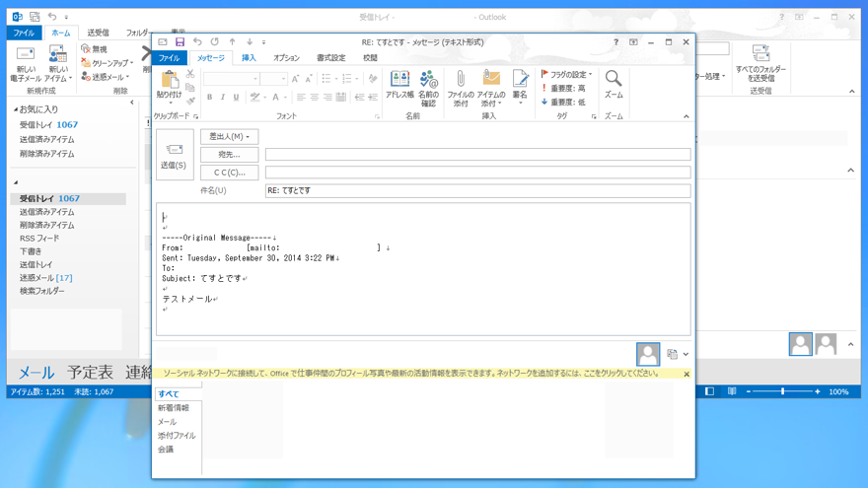Collapse お気に入り favorites section

tap(16, 109)
